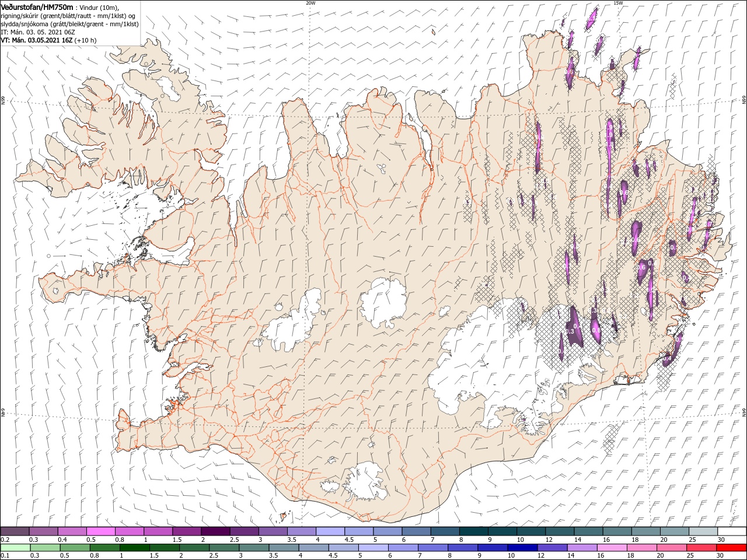Select the light gray upper swatch between 25 and 30
Viewport: 747px width, 560px height.
703,531
